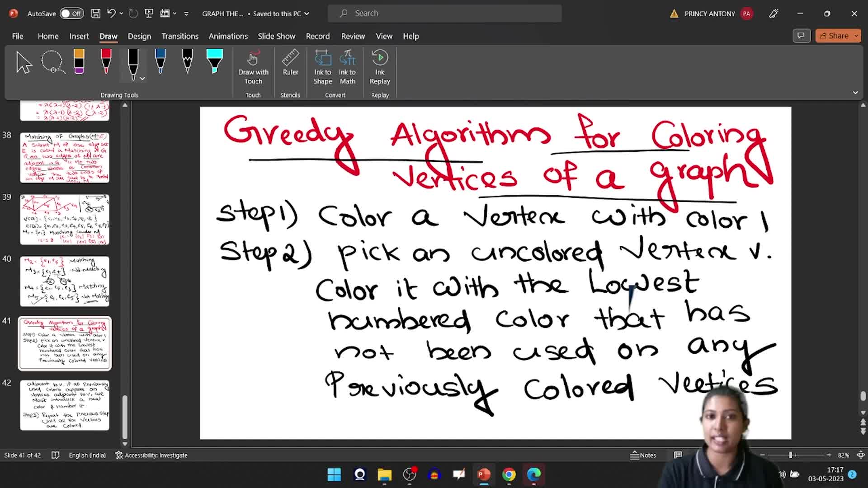The height and width of the screenshot is (488, 868).
Task: Toggle the Notes pane
Action: [643, 455]
